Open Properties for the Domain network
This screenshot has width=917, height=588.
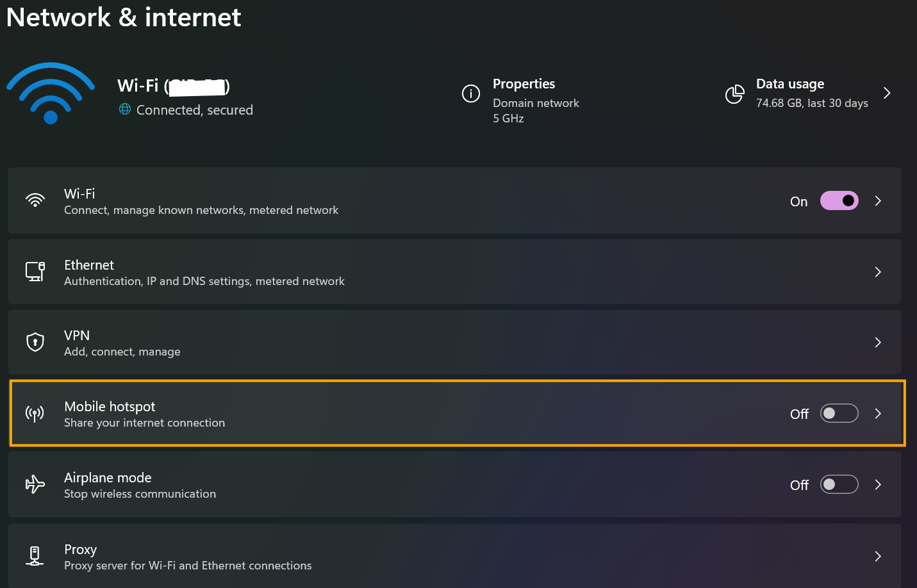pyautogui.click(x=520, y=101)
